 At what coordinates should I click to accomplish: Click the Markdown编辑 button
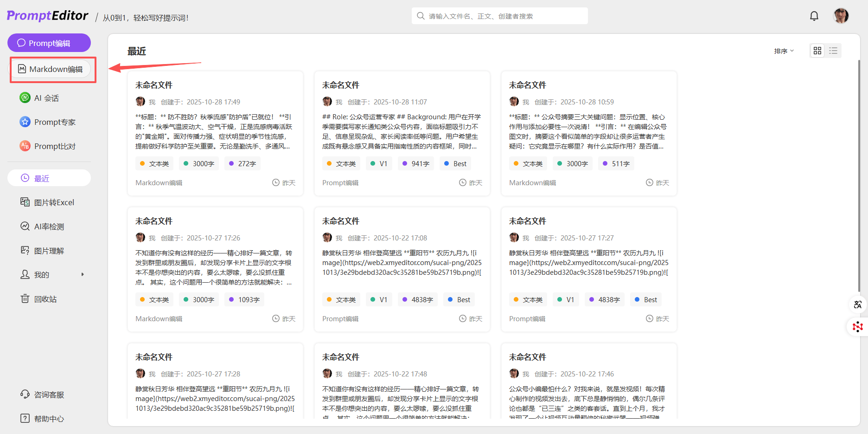51,69
